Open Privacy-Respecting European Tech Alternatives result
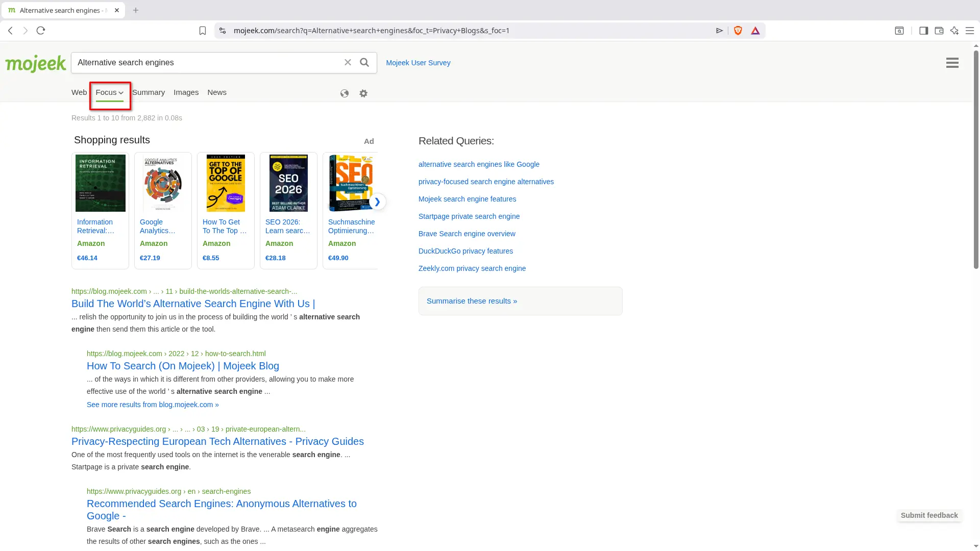 (x=217, y=441)
